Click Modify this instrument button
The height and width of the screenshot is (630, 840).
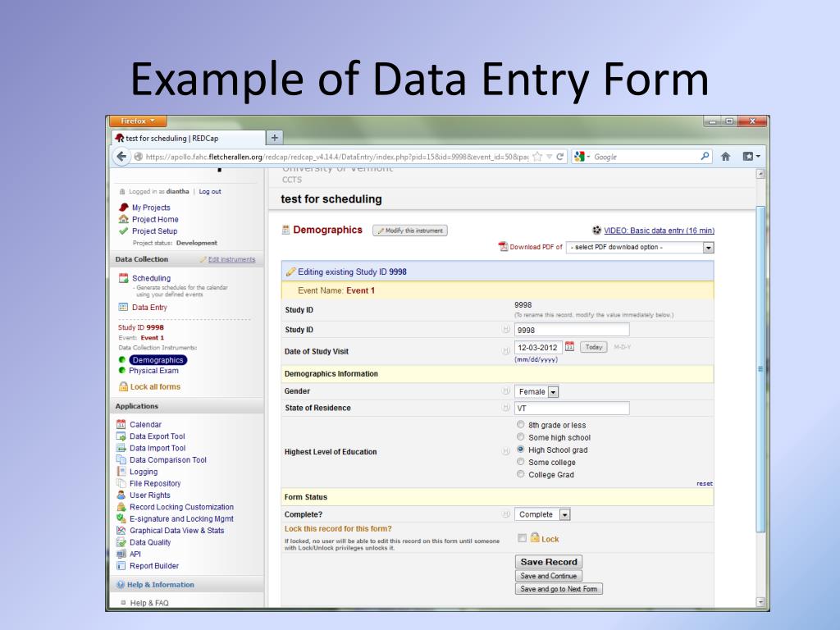click(x=410, y=231)
